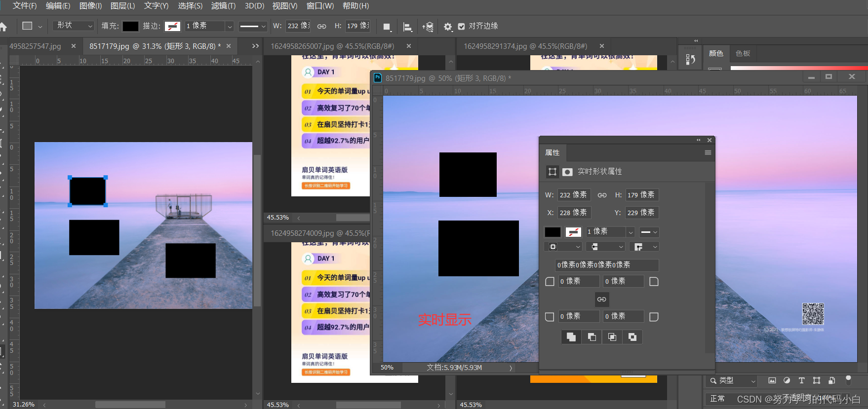Click the subtract front shape pathfinder icon
The image size is (868, 409).
[592, 337]
